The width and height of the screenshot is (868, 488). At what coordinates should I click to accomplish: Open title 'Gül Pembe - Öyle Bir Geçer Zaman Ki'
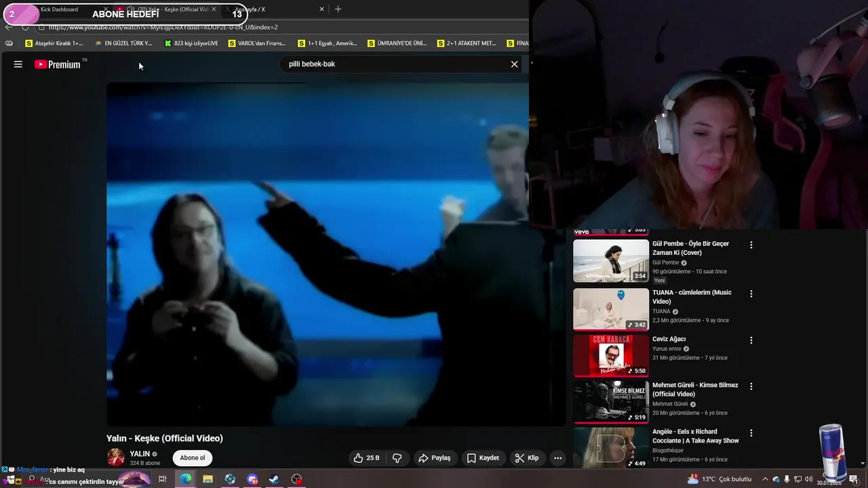(690, 248)
